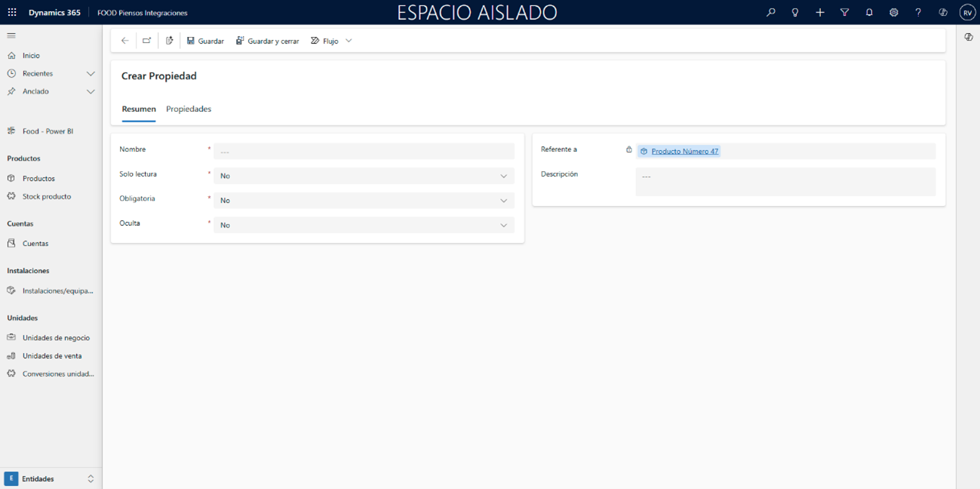Open advanced find filter icon
980x489 pixels.
pyautogui.click(x=844, y=13)
